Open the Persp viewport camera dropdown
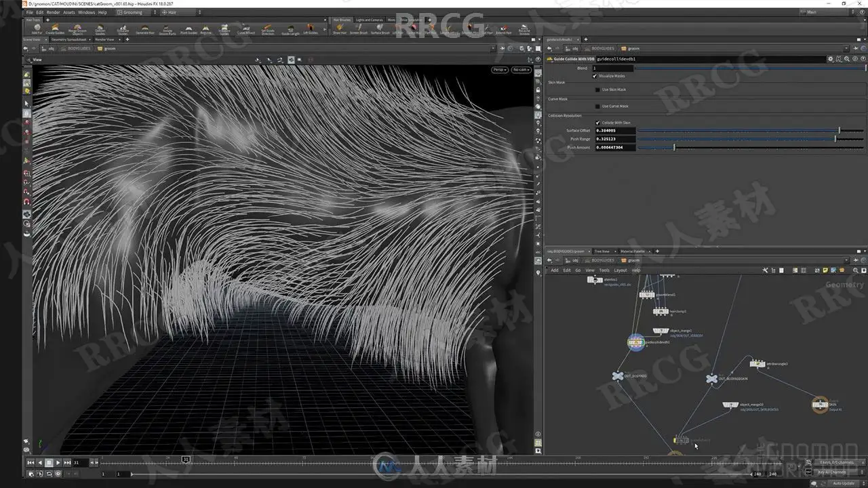 (500, 69)
